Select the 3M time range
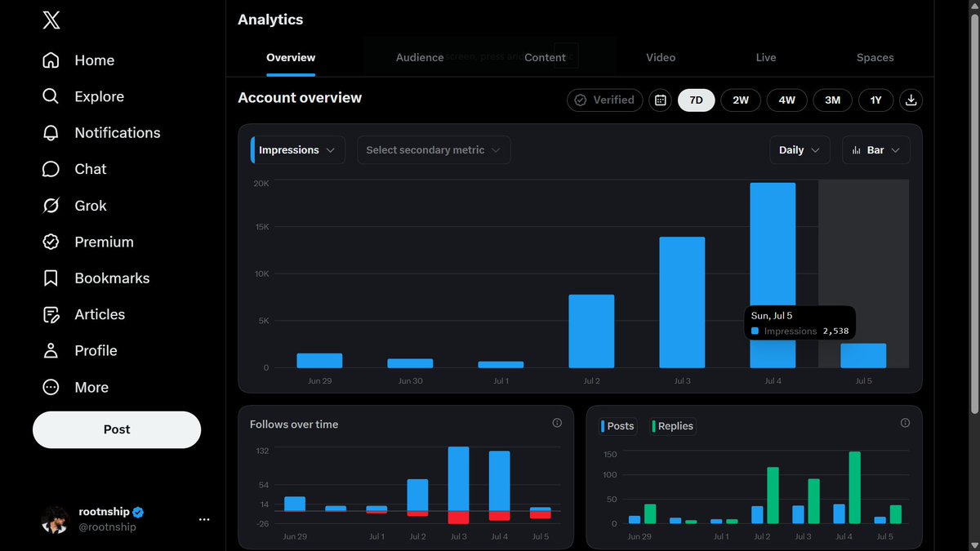 (832, 100)
